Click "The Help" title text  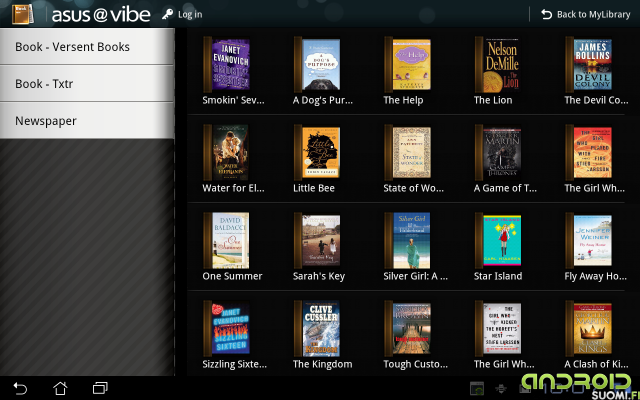tap(403, 100)
